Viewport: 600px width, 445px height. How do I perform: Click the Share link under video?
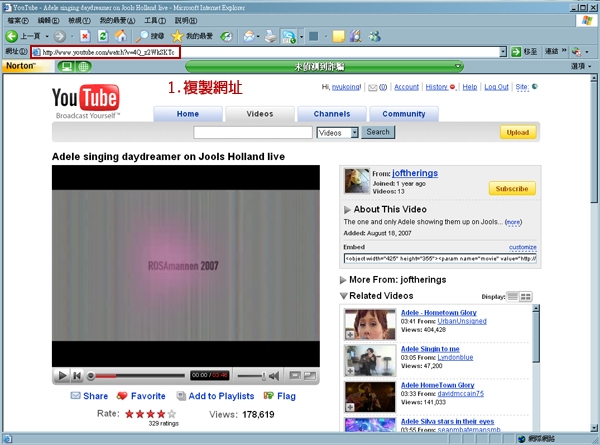[x=90, y=396]
